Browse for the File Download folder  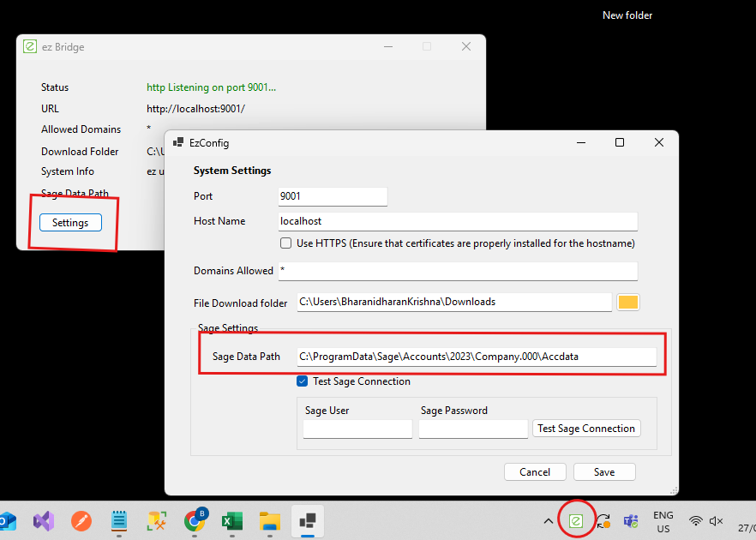[627, 303]
